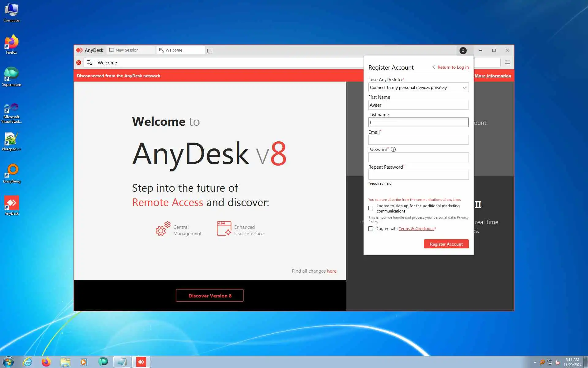The height and width of the screenshot is (368, 588).
Task: Click the new tab monitor icon
Action: (x=209, y=51)
